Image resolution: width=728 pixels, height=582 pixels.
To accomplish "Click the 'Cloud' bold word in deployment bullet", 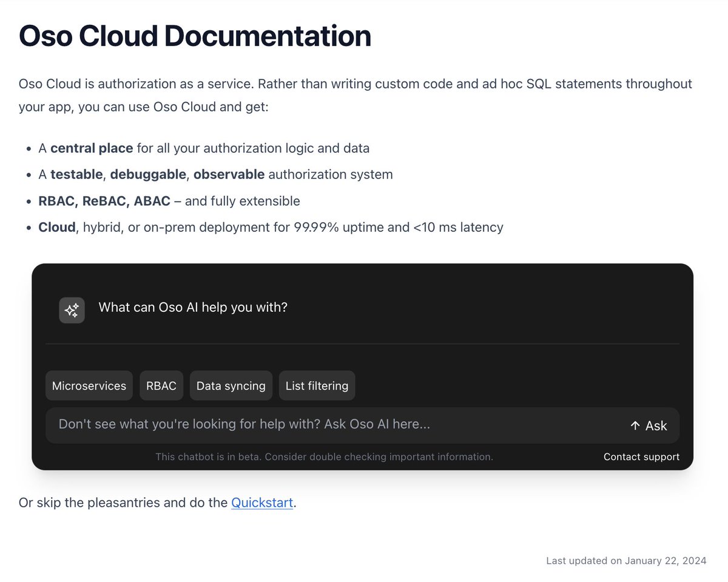I will click(x=57, y=228).
